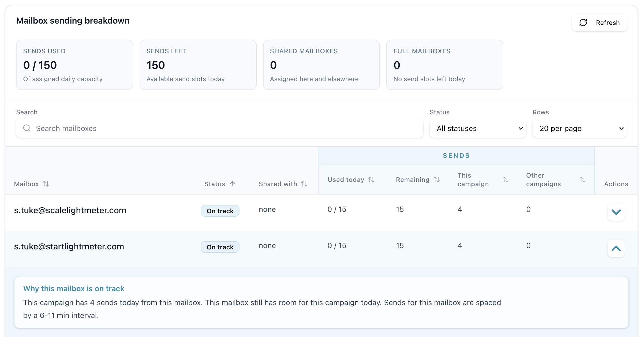Expand the s.tuke@scalelightmeter.com row details
The width and height of the screenshot is (644, 337).
(x=616, y=212)
